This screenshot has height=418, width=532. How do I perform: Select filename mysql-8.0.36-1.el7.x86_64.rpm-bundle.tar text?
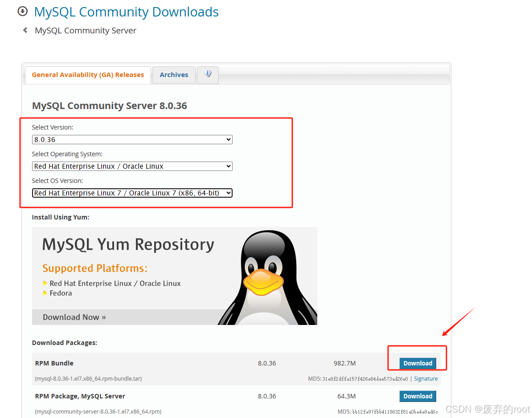point(88,379)
